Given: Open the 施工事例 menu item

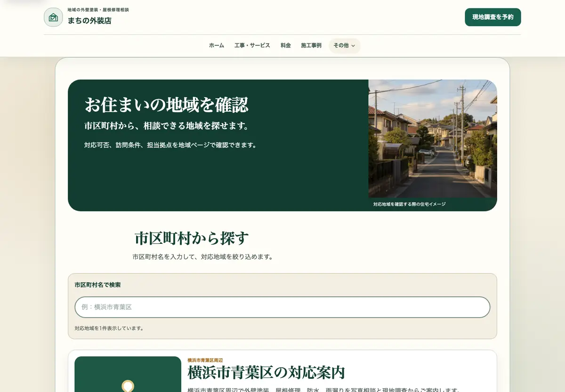Looking at the screenshot, I should point(311,46).
